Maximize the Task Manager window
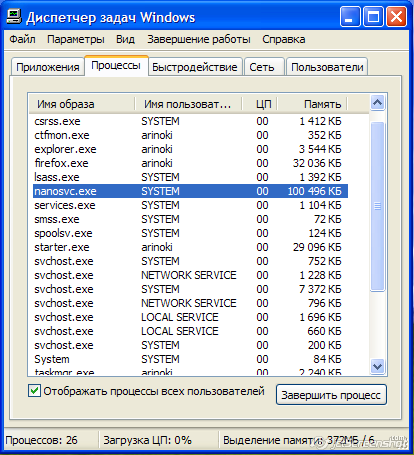The height and width of the screenshot is (455, 414). tap(373, 16)
